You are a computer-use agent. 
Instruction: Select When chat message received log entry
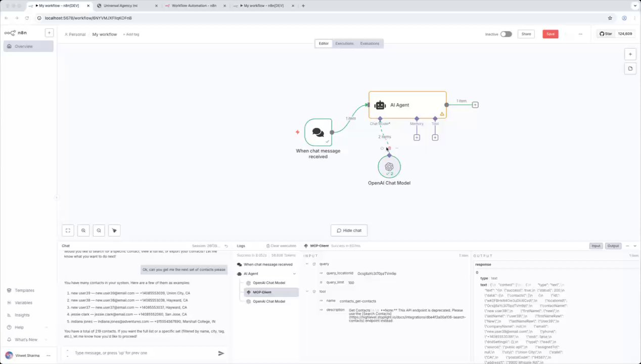point(268,264)
